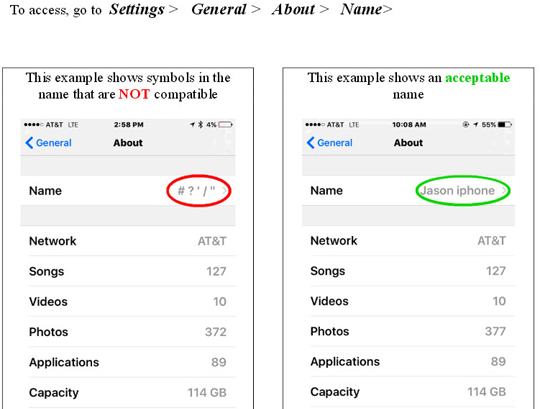Click signal strength dots in left phone
The width and height of the screenshot is (540, 409).
34,125
